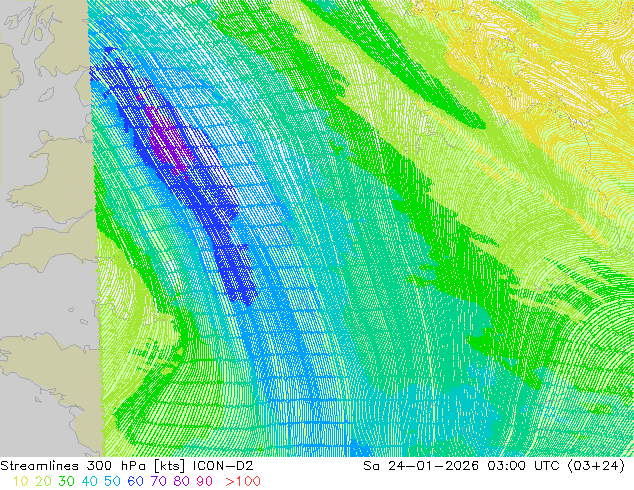Choose the blue 60 knots legend value

[136, 481]
